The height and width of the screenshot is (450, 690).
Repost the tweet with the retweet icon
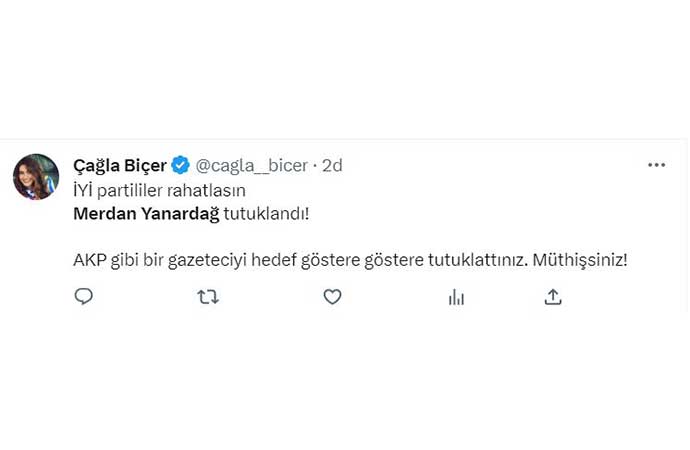(208, 297)
